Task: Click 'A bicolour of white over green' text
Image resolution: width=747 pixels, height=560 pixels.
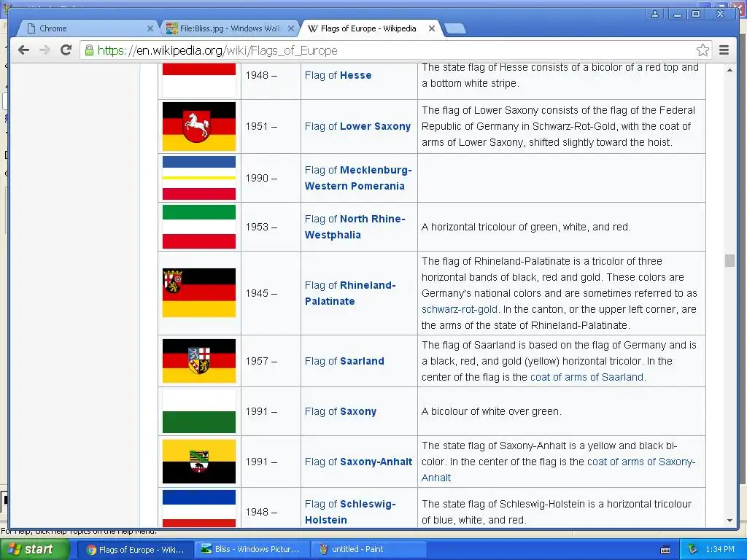Action: tap(491, 411)
